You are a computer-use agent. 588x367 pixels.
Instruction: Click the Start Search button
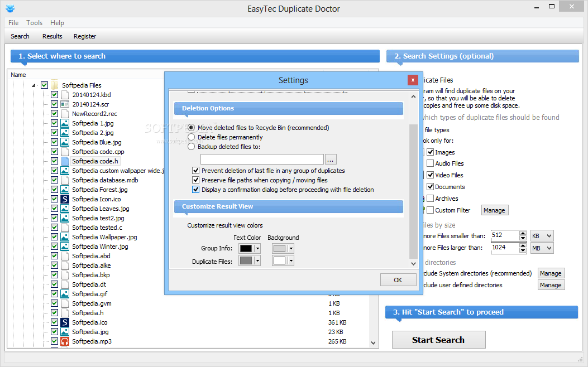(438, 340)
